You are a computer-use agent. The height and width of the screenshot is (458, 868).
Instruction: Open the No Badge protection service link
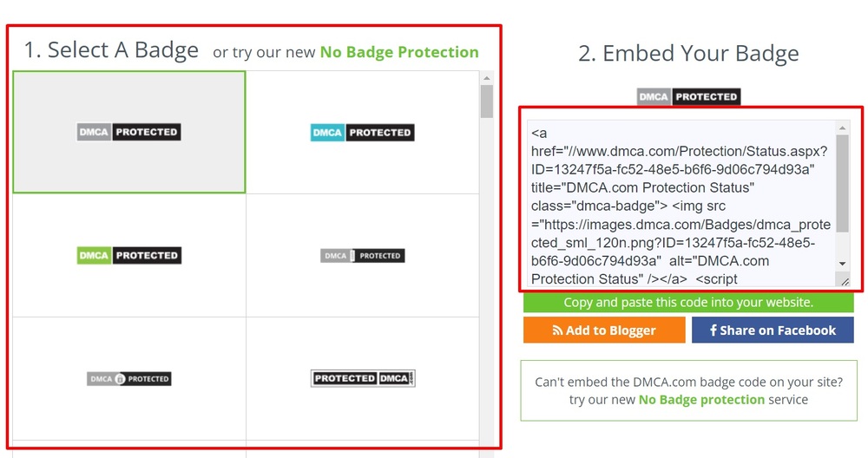[701, 399]
